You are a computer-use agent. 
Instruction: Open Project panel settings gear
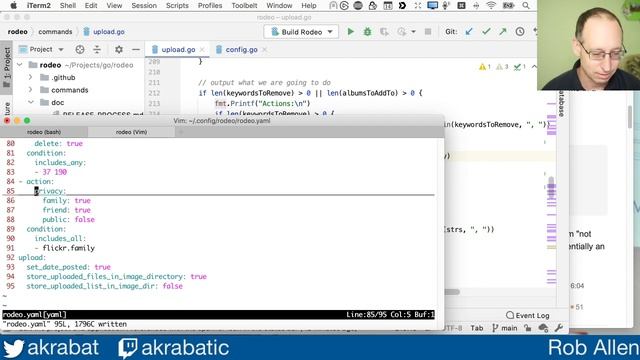click(x=119, y=49)
